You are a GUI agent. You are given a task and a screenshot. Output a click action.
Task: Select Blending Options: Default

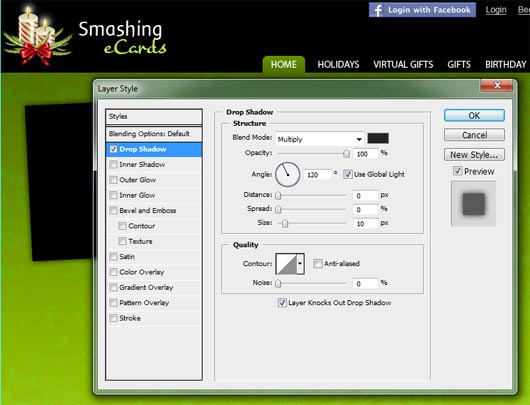[x=154, y=134]
